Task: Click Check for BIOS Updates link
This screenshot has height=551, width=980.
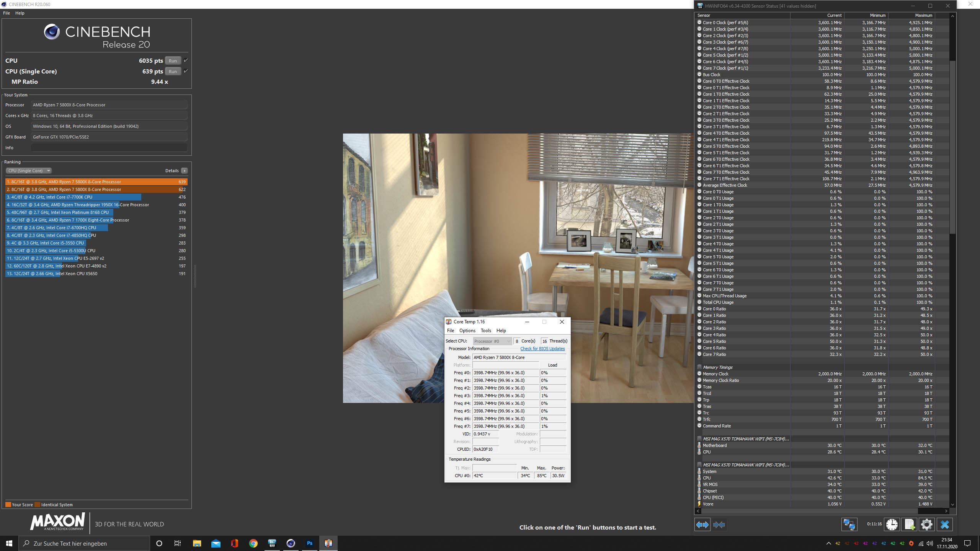Action: pos(542,349)
